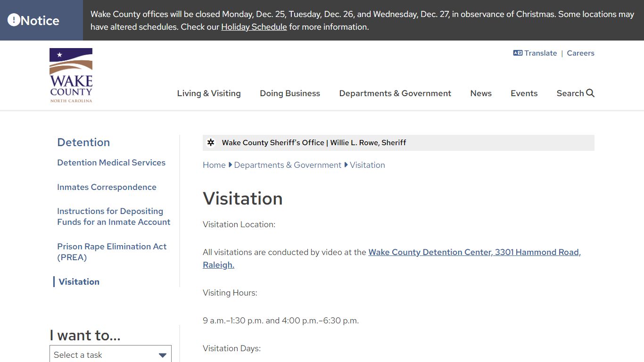Open the Careers link
The height and width of the screenshot is (362, 644).
[x=580, y=53]
